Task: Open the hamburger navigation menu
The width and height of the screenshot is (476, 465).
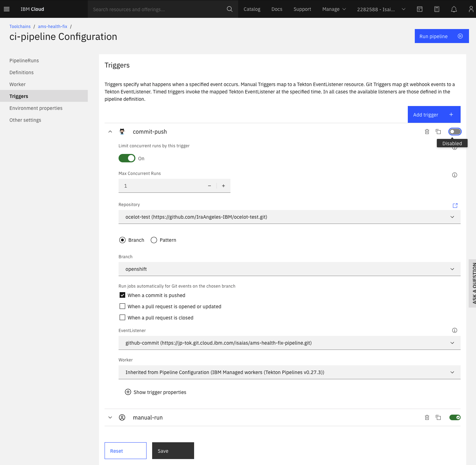Action: (7, 9)
